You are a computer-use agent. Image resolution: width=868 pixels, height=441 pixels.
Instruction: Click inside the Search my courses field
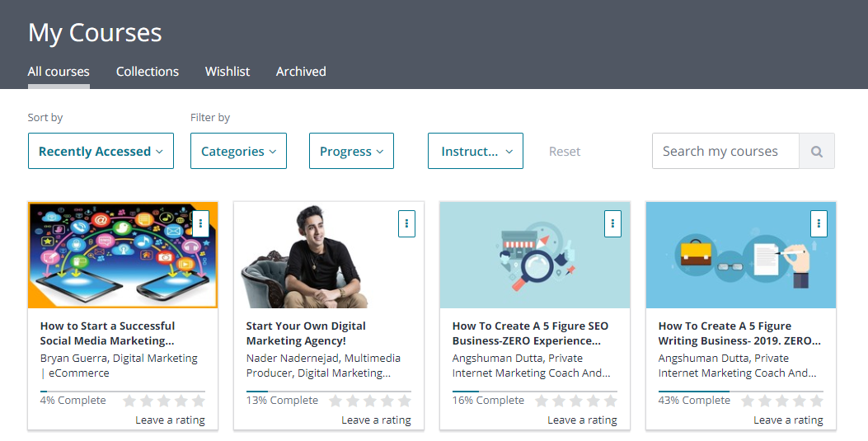[x=725, y=152]
